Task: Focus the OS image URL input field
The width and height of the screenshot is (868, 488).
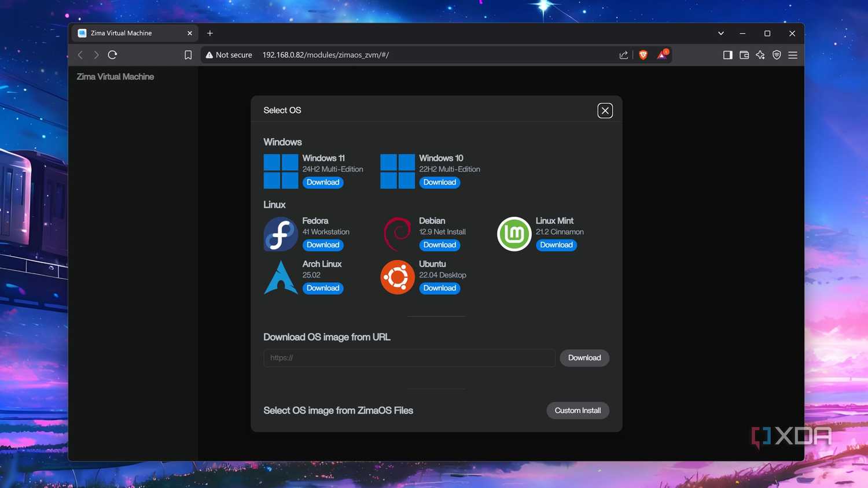Action: click(409, 358)
